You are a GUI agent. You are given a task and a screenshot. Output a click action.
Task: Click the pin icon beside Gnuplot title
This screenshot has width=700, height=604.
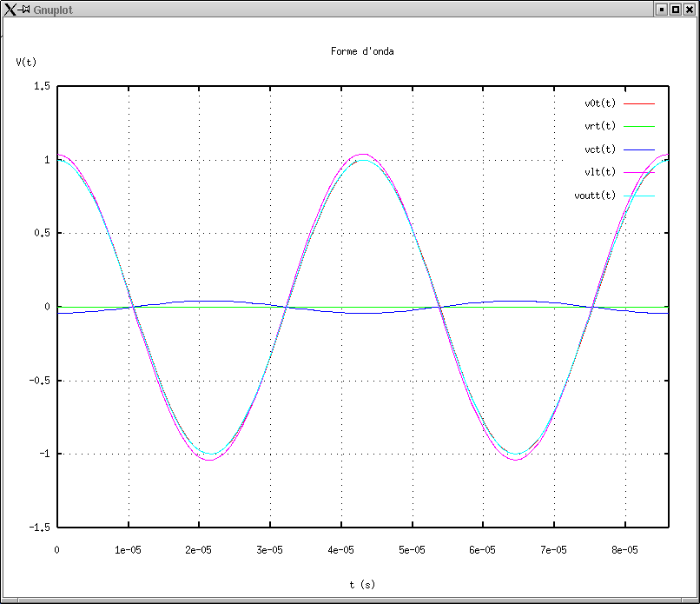(24, 9)
